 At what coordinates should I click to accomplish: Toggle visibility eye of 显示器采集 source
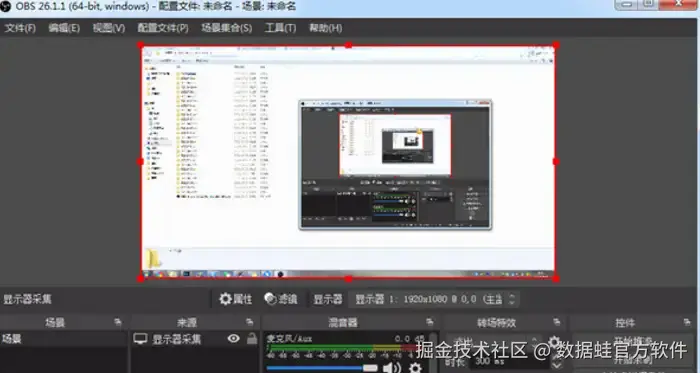[x=233, y=339]
